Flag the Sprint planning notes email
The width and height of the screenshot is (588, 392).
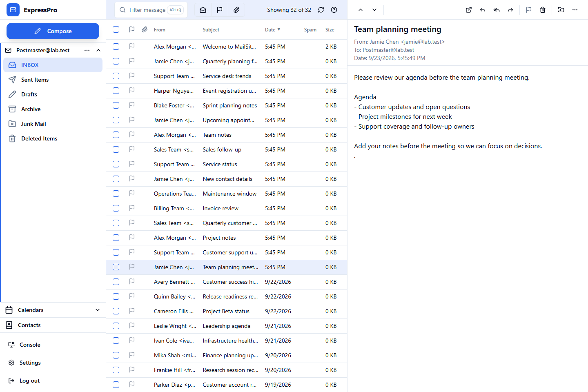[132, 105]
